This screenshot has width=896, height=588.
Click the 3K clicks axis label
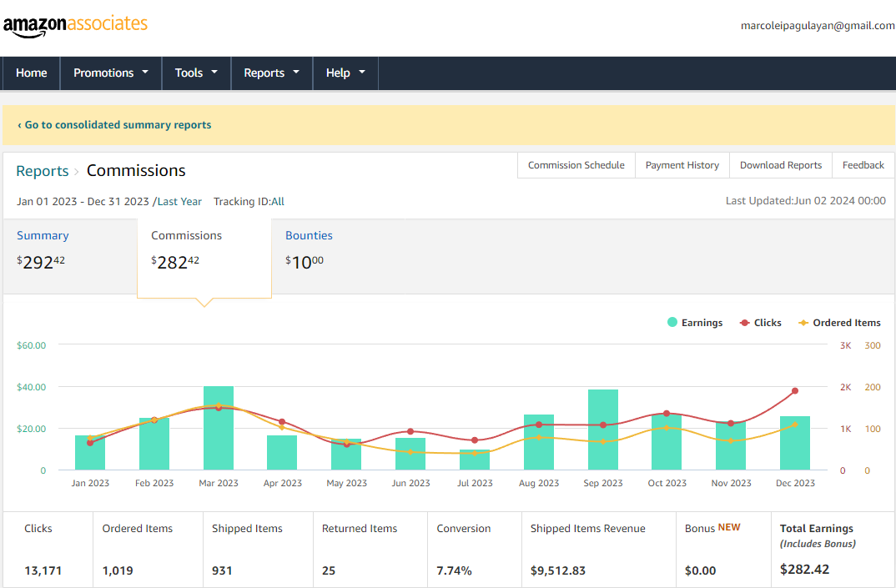point(846,345)
